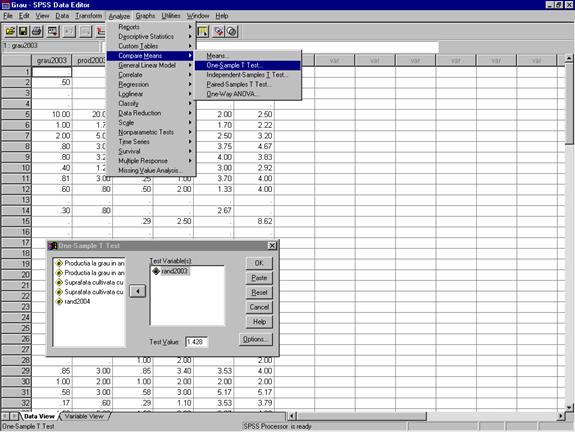Image resolution: width=575 pixels, height=432 pixels.
Task: Choose Independent-Samples T Test
Action: pyautogui.click(x=248, y=75)
